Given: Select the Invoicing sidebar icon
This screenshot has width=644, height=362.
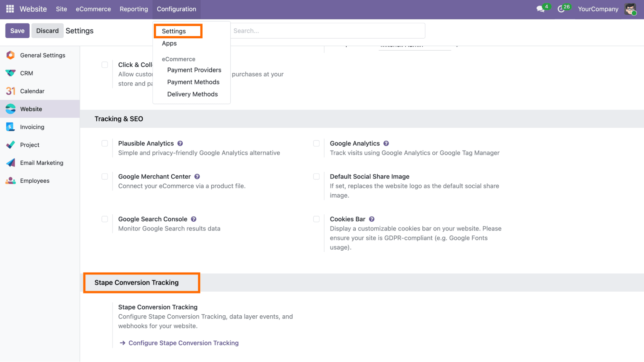Looking at the screenshot, I should tap(10, 127).
